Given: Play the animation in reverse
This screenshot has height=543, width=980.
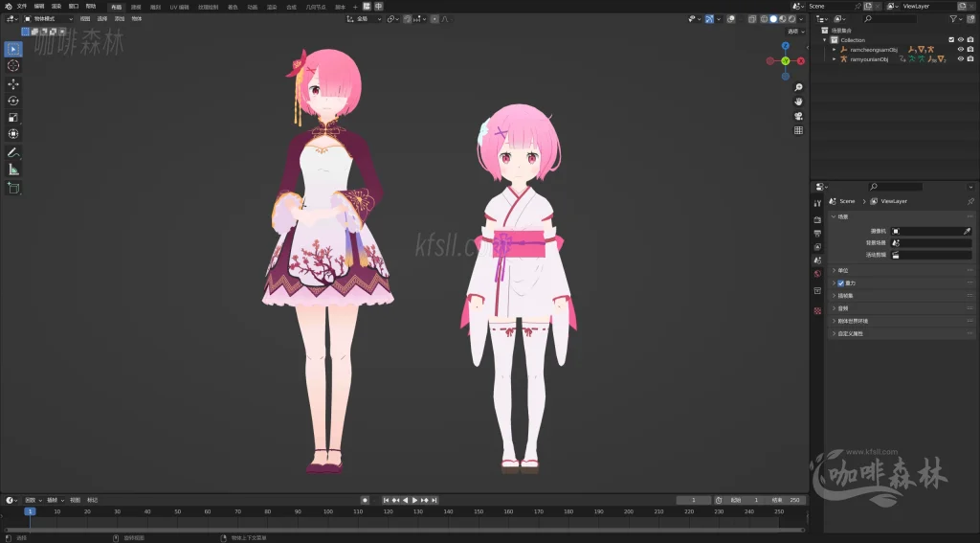Looking at the screenshot, I should [405, 501].
